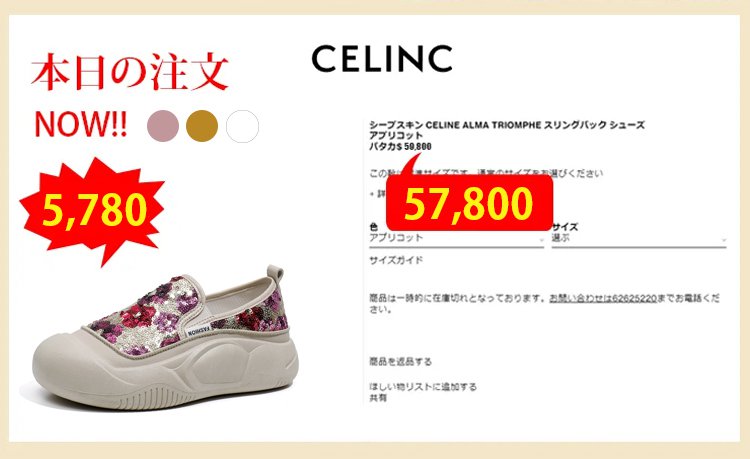Select the white color swatch
The width and height of the screenshot is (750, 459).
[x=243, y=126]
